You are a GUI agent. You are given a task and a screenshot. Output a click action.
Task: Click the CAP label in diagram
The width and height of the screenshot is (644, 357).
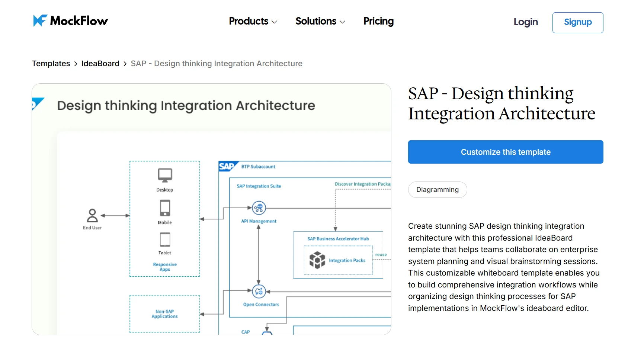coord(246,332)
